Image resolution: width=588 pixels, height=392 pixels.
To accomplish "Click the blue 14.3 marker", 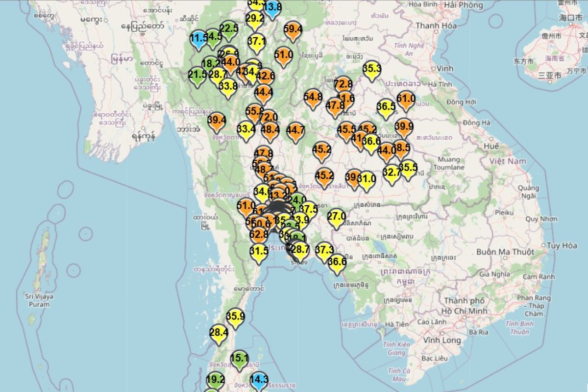I will point(259,382).
